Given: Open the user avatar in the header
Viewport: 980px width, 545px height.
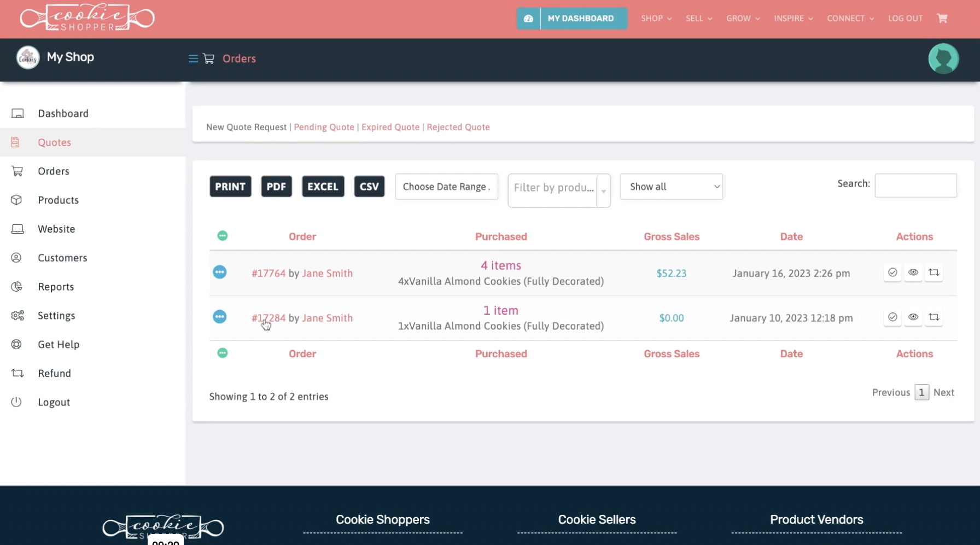Looking at the screenshot, I should pos(943,59).
